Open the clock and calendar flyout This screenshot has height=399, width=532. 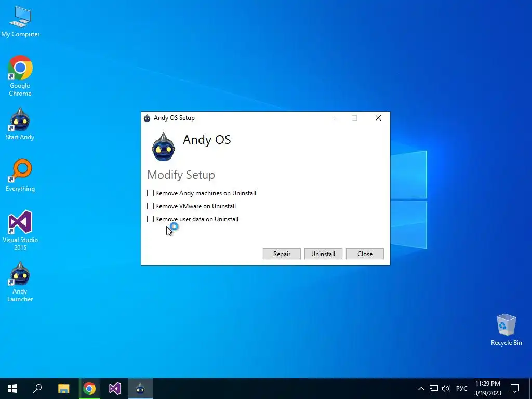coord(487,389)
